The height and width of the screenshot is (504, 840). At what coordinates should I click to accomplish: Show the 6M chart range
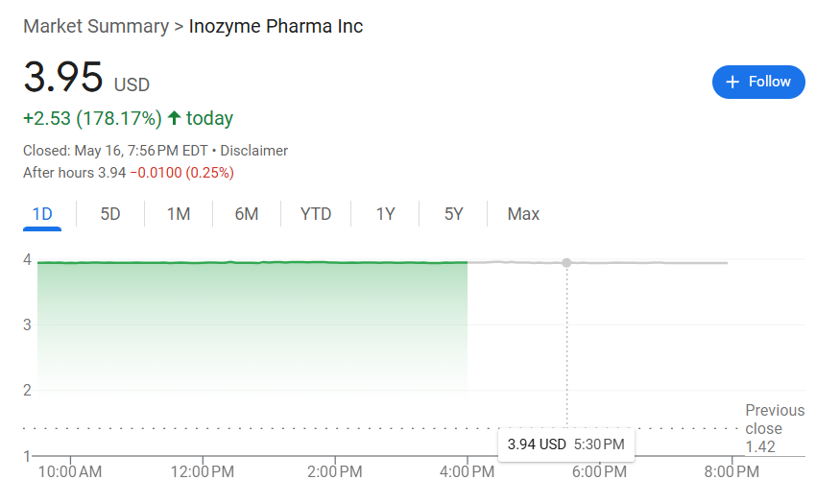[x=247, y=214]
